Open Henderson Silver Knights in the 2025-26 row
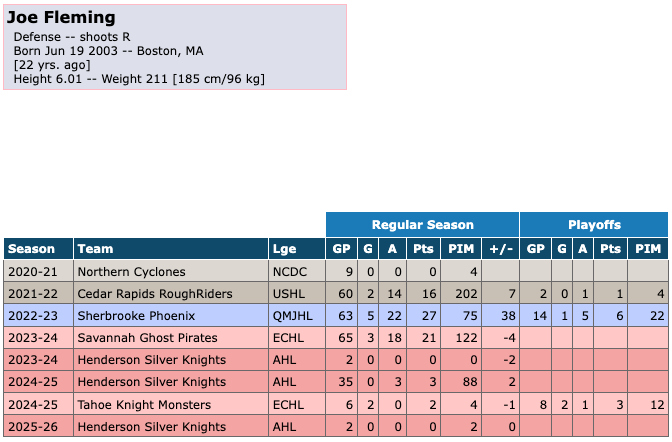This screenshot has height=442, width=672. pyautogui.click(x=151, y=426)
